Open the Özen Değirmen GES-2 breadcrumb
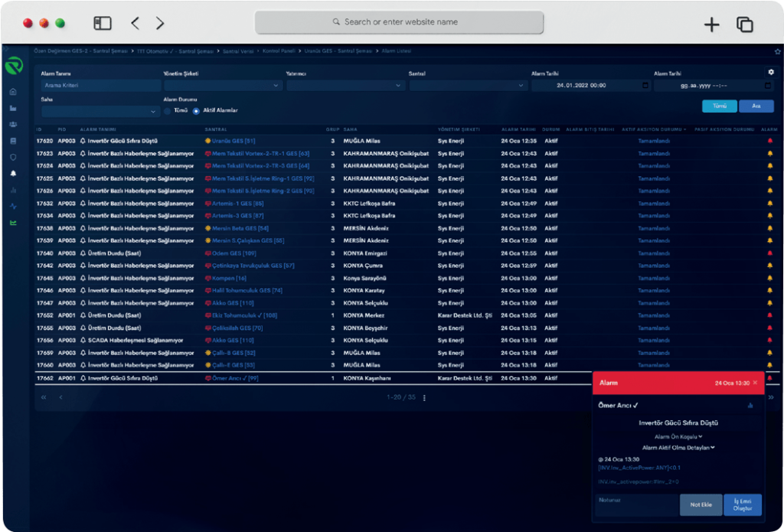 click(x=80, y=51)
